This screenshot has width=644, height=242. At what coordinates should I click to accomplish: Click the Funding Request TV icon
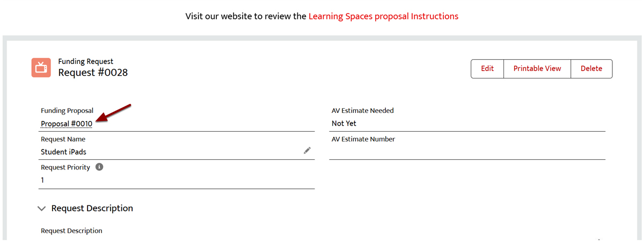click(x=41, y=68)
